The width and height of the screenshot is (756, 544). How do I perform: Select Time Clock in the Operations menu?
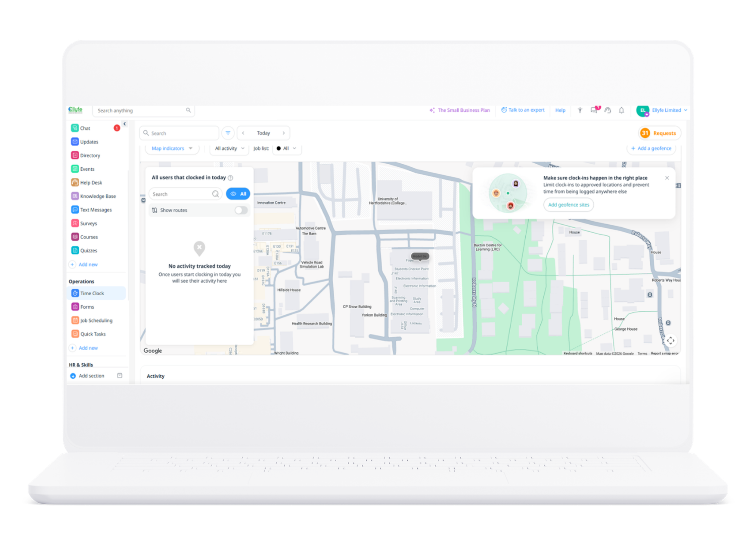[x=97, y=293]
